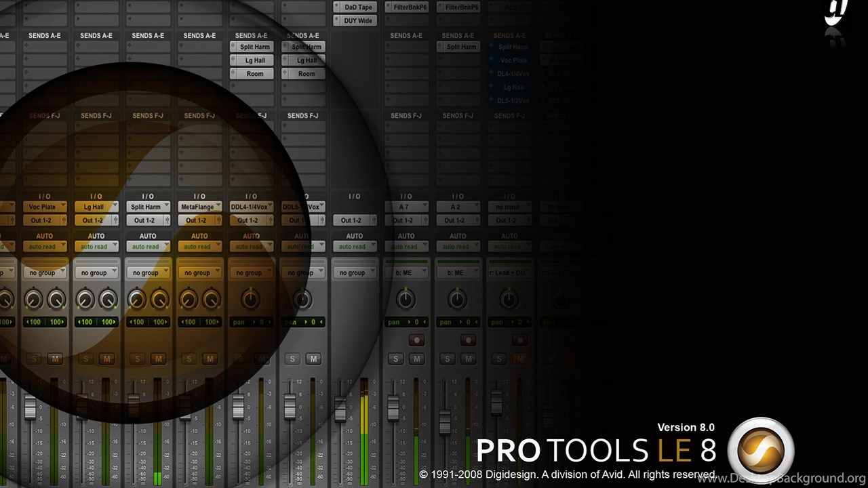The image size is (868, 488).
Task: Open the Voc Plate input selector dropdown
Action: [x=45, y=207]
